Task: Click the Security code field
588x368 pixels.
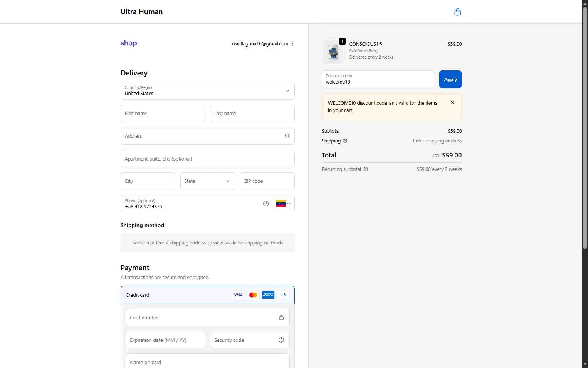Action: point(250,340)
